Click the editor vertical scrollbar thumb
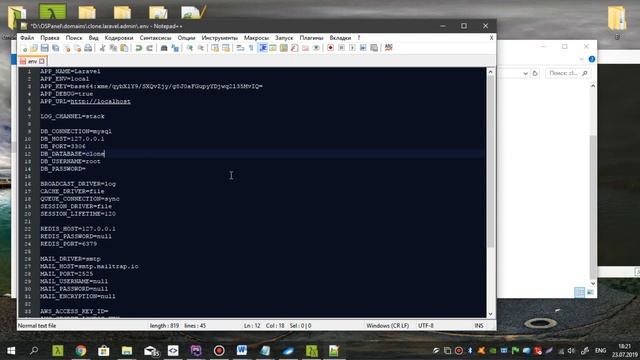The height and width of the screenshot is (360, 640). click(491, 162)
